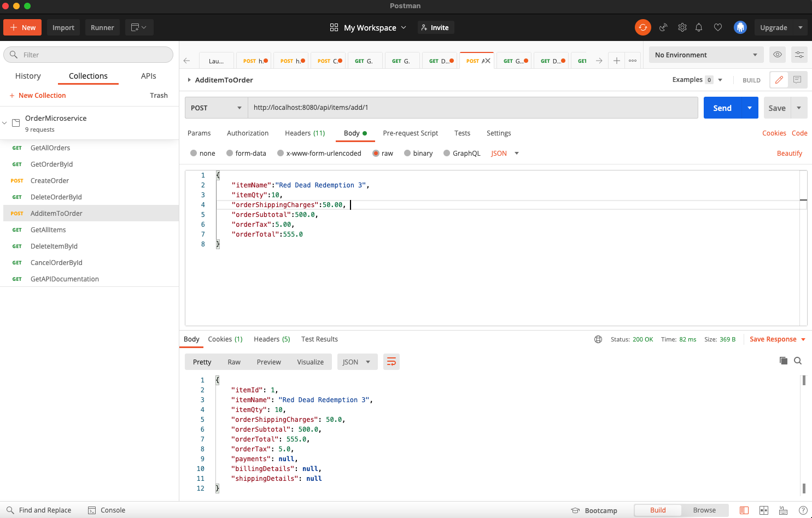The image size is (812, 518).
Task: Open the My Workspace switcher
Action: click(x=369, y=27)
